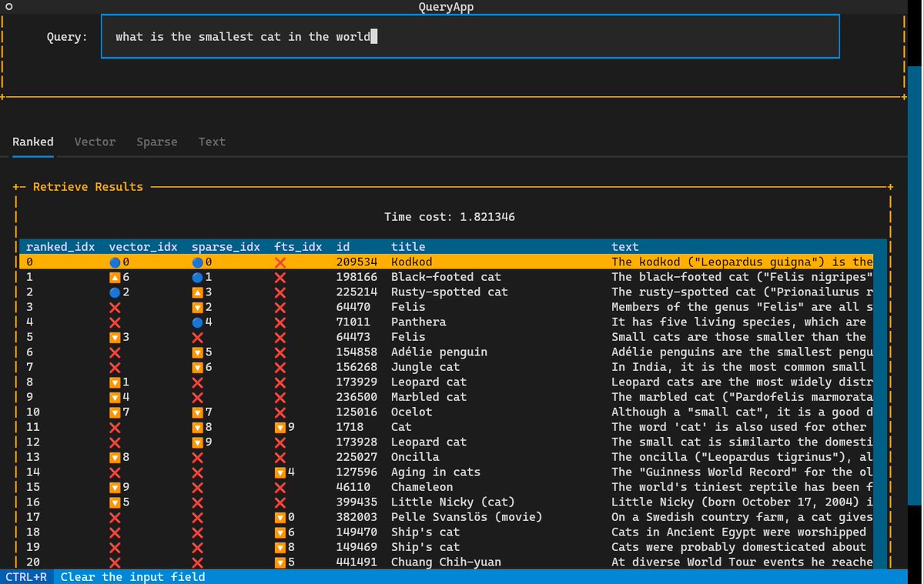
Task: Click the down-arrow sparse_idx 9 in the Leopard cat 173928 row
Action: (201, 442)
